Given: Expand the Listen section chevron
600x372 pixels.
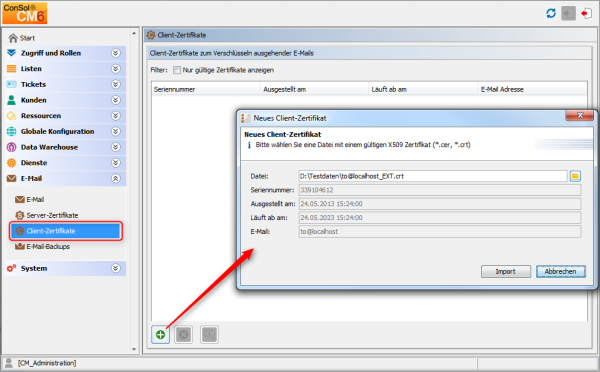Looking at the screenshot, I should 116,69.
